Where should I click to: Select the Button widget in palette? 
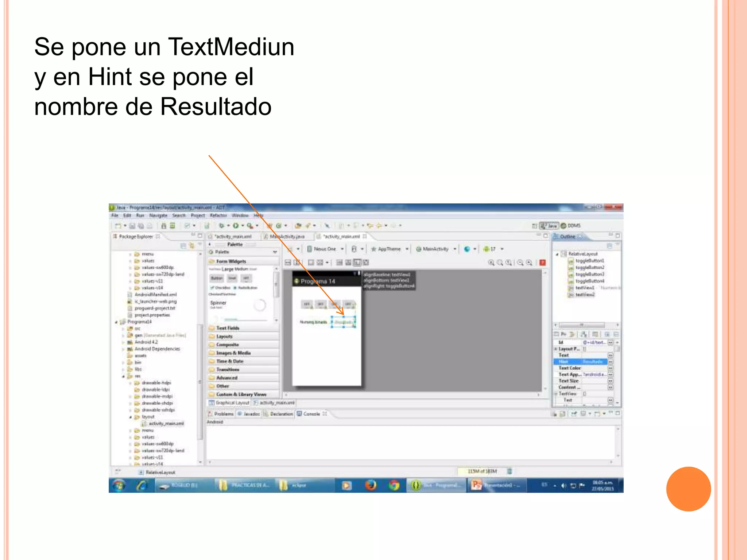pyautogui.click(x=217, y=279)
